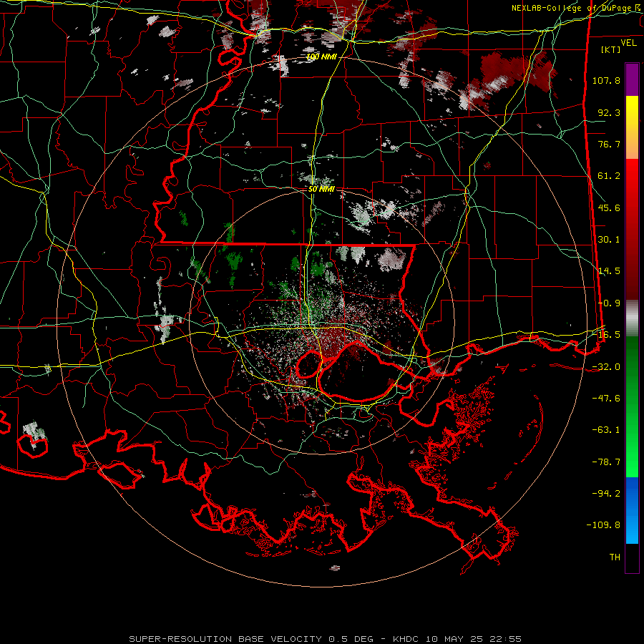Click the blue segment of the color bar
Viewport: 644px width, 644px height.
click(x=632, y=510)
